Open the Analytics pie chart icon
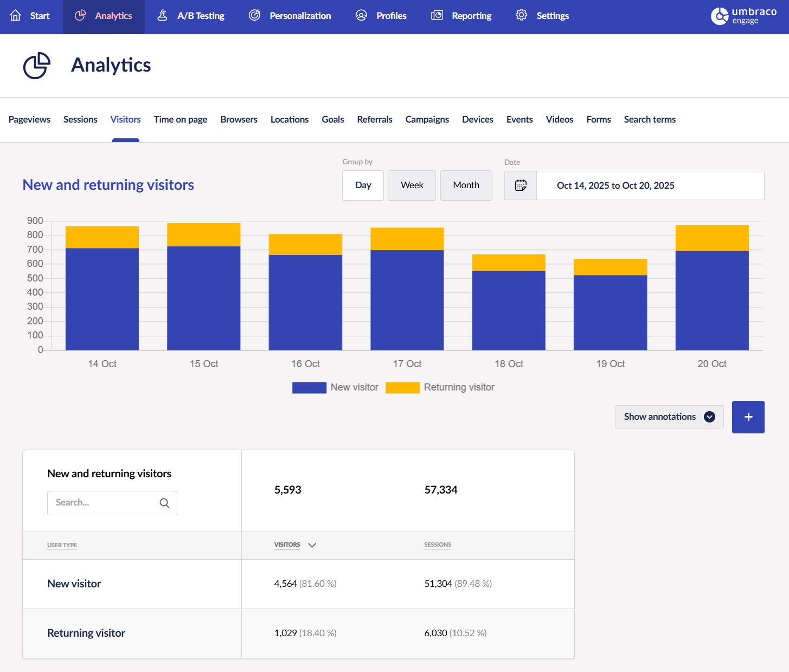 pyautogui.click(x=80, y=16)
